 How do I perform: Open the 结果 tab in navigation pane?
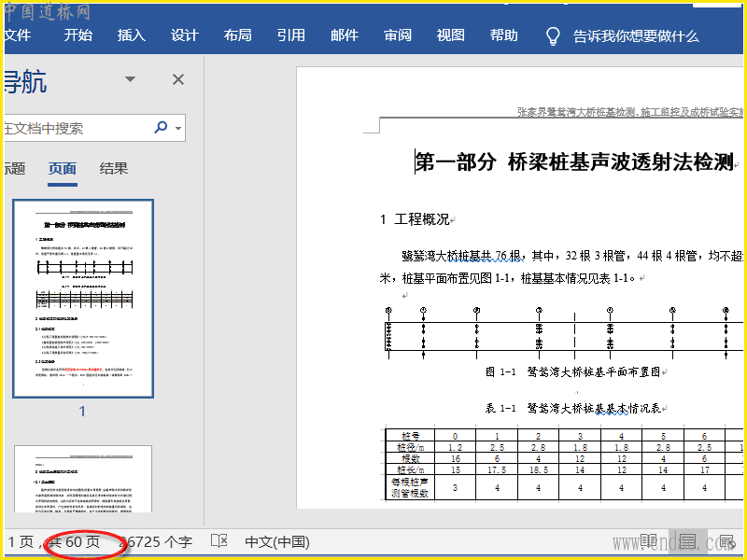click(x=113, y=169)
